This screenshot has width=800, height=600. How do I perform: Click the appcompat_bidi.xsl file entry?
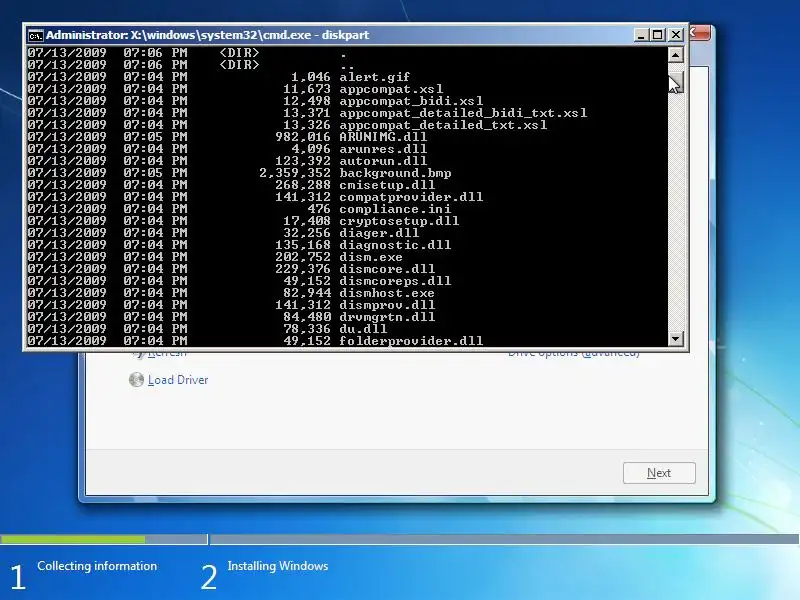[x=411, y=101]
